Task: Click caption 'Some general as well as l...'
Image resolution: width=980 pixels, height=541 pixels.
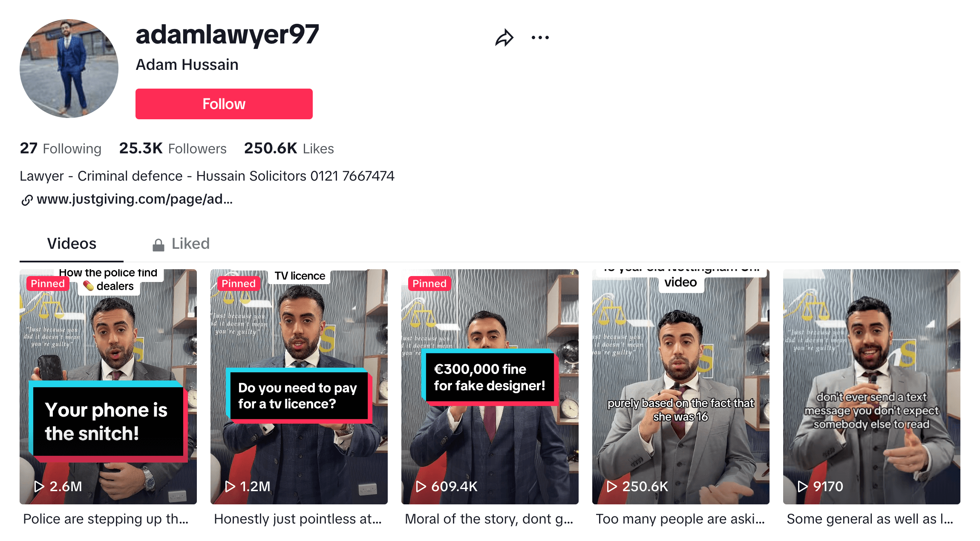Action: 870,519
